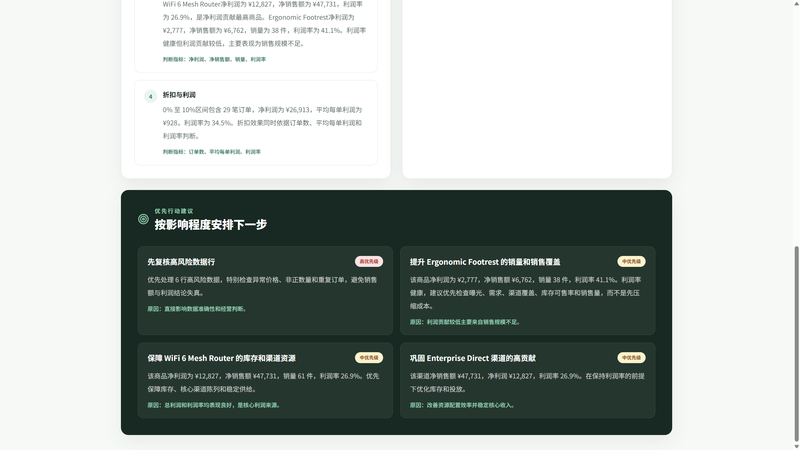Viewport: 800px width, 450px height.
Task: Click the paragraph starting 该商品净利润为 ¥2,777
Action: click(526, 293)
